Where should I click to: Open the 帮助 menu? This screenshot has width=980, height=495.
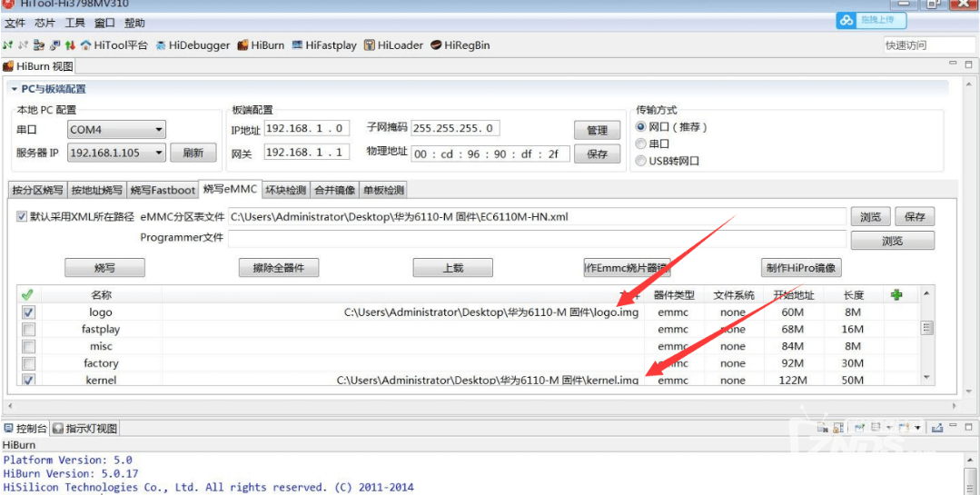pyautogui.click(x=134, y=23)
